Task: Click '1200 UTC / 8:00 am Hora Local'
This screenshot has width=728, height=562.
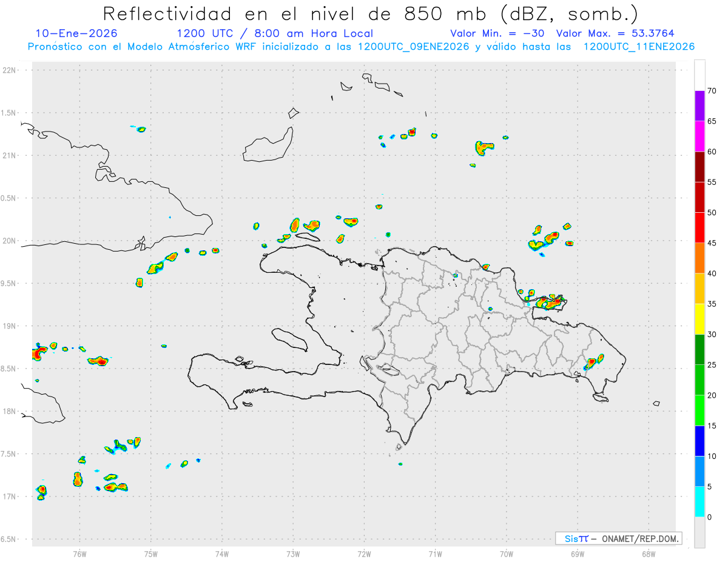Action: [x=275, y=33]
